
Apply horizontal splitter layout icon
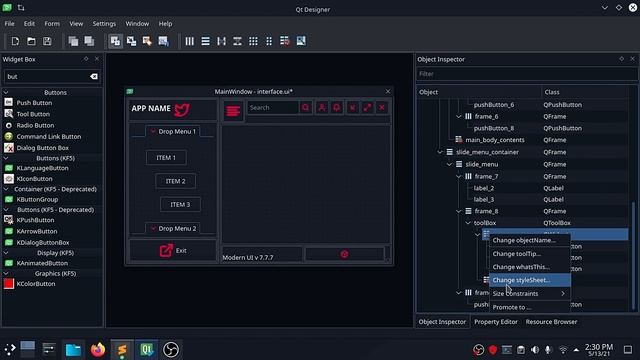[x=222, y=41]
